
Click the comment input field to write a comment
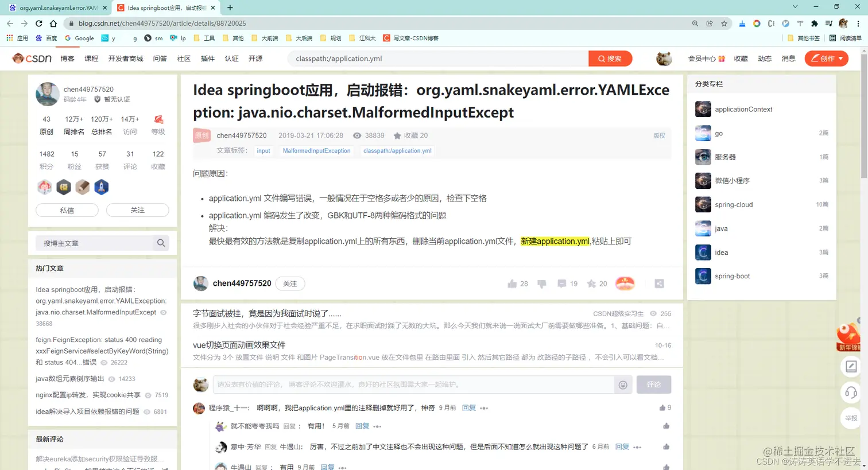pyautogui.click(x=402, y=384)
